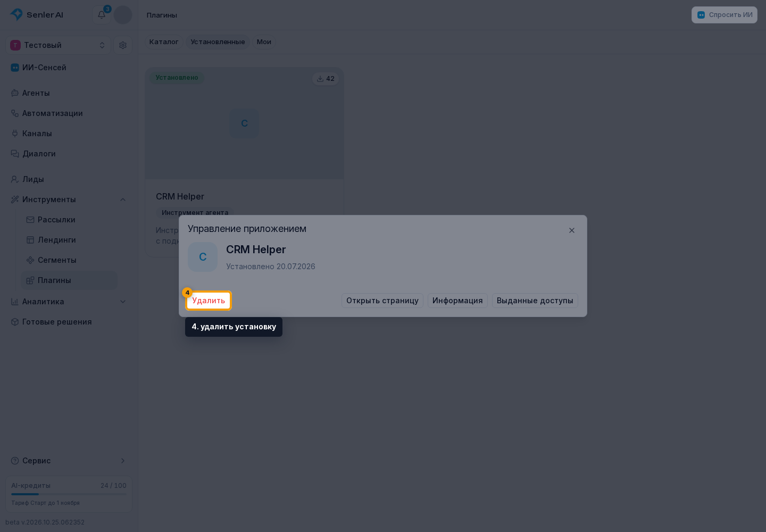Click the AI-кредиты progress bar
Image resolution: width=766 pixels, height=532 pixels.
pos(69,494)
